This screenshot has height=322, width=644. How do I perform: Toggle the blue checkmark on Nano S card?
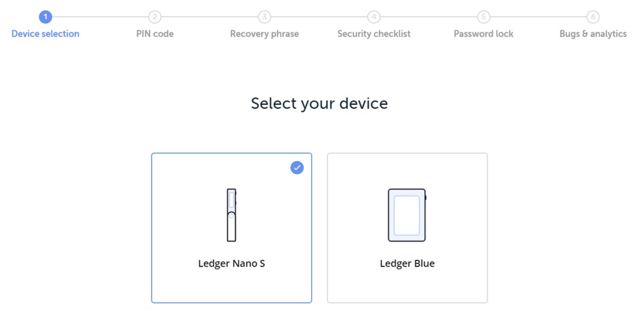coord(297,167)
